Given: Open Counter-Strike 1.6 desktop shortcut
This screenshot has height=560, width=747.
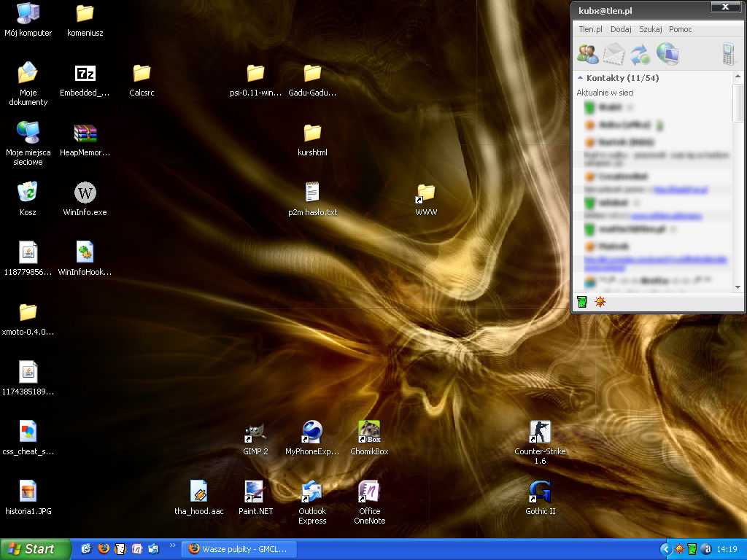Looking at the screenshot, I should pos(540,432).
